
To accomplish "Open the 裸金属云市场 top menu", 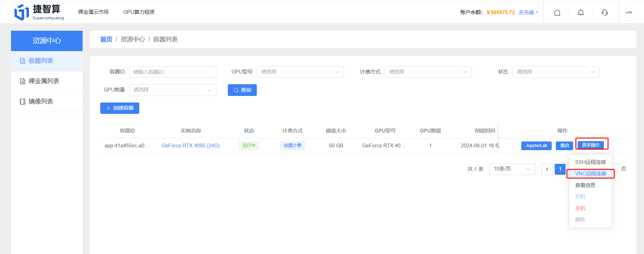I will (93, 12).
